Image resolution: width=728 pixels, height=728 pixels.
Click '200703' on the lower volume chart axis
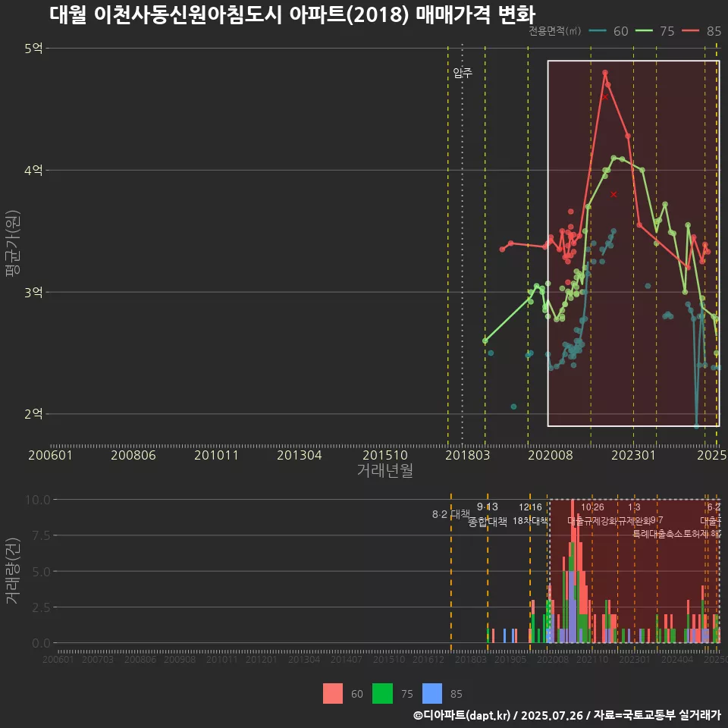pyautogui.click(x=98, y=659)
